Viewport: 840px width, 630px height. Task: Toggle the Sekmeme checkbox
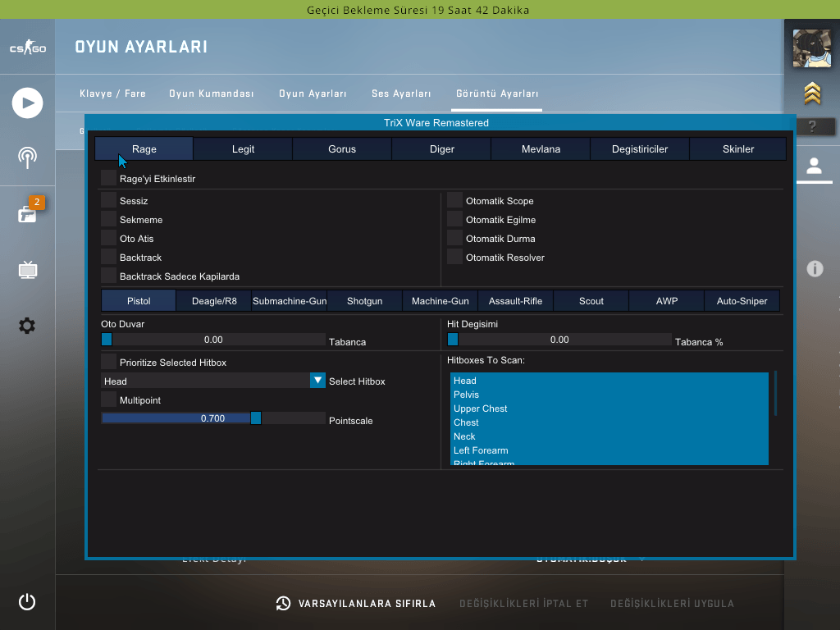click(109, 219)
